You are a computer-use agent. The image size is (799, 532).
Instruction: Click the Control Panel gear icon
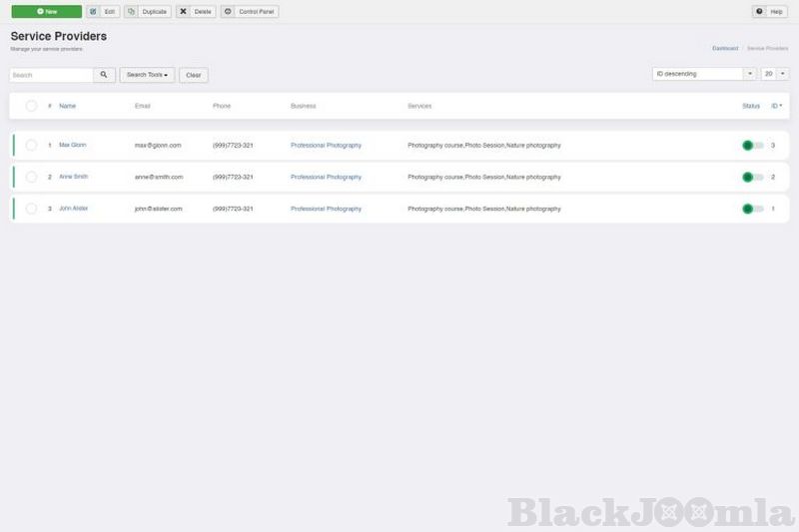coord(228,11)
